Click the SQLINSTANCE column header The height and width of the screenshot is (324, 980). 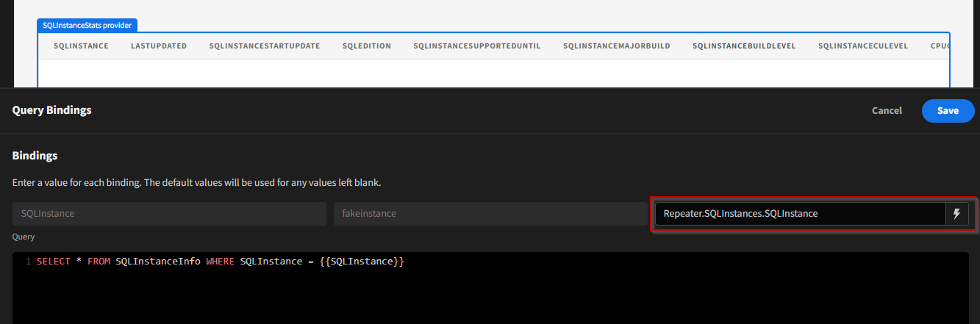pyautogui.click(x=81, y=46)
